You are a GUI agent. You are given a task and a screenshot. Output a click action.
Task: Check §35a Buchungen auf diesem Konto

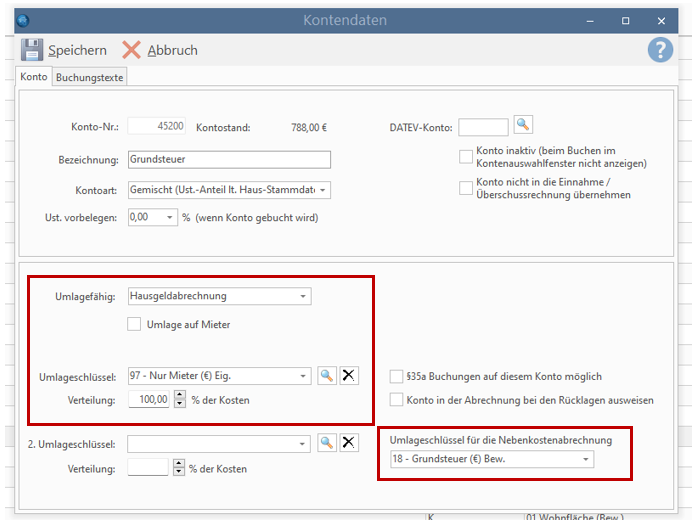(396, 376)
